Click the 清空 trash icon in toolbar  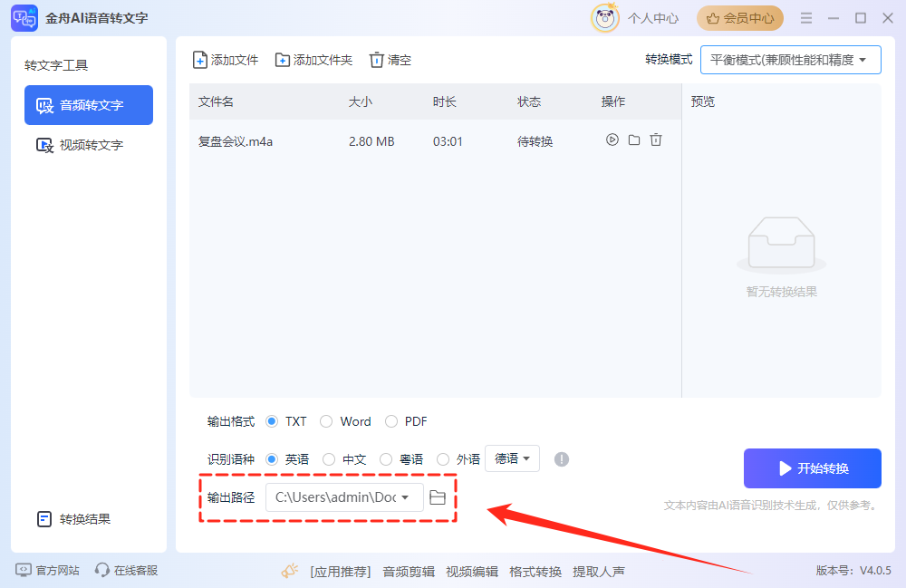[x=377, y=60]
